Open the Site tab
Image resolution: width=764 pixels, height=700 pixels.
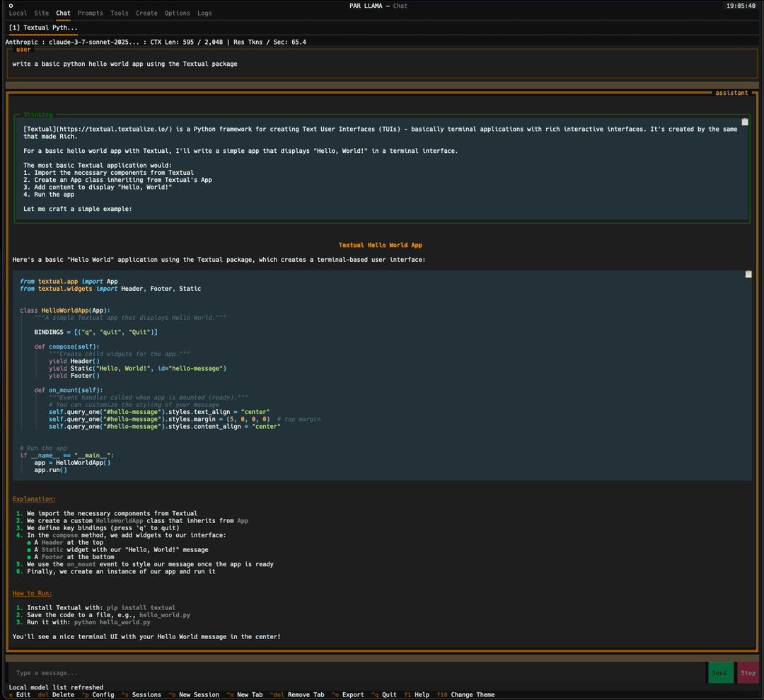tap(42, 13)
